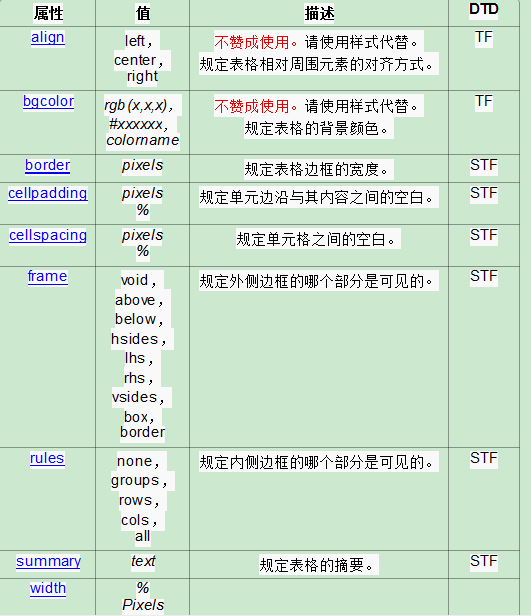Click 'pixels' in the cellpadding row
Screen dimensions: 531x616
click(x=142, y=193)
